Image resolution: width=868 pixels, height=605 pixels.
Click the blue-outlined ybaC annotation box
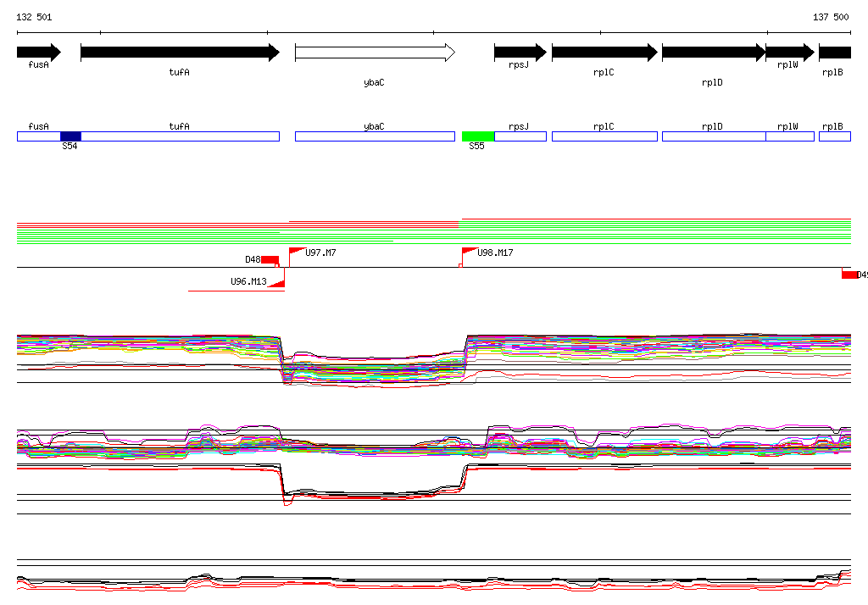click(375, 136)
